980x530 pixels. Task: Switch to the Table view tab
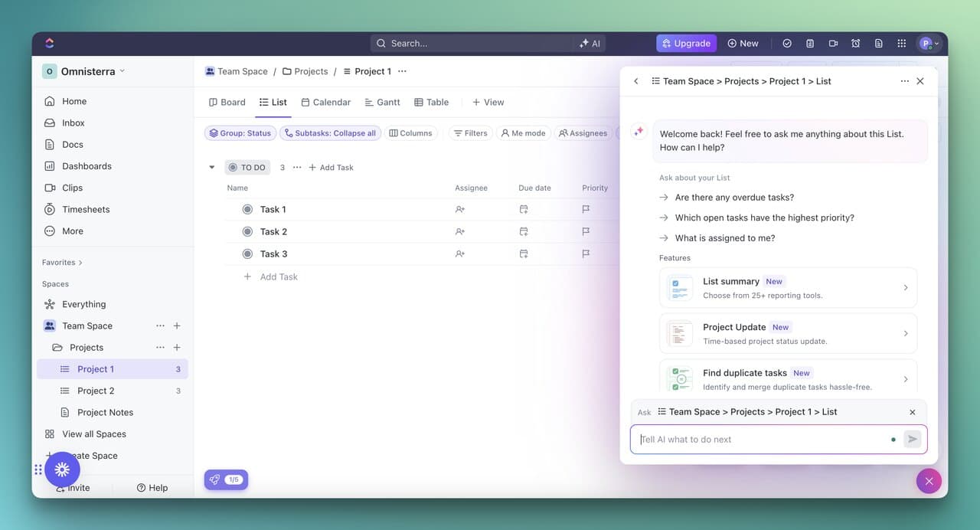432,102
